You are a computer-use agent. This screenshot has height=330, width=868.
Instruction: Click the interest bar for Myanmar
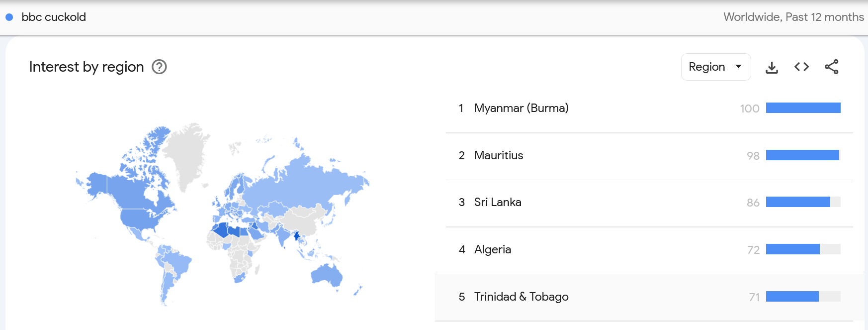coord(803,108)
